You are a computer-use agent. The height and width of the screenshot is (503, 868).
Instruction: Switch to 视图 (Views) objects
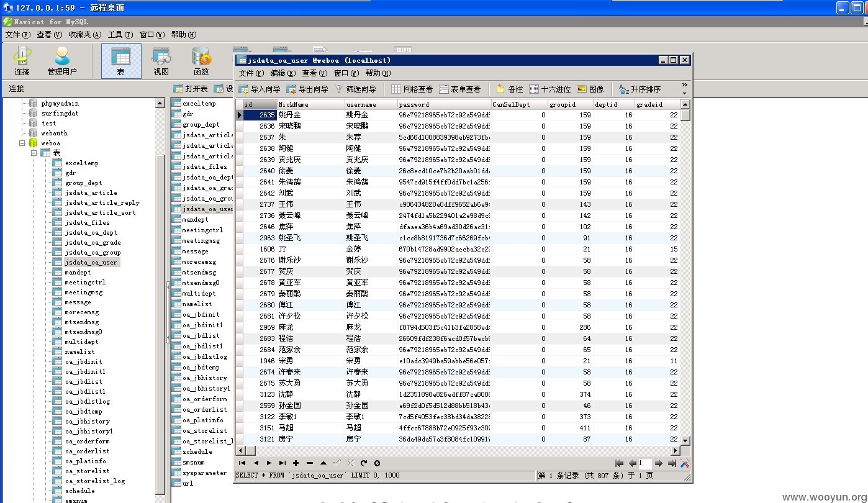(x=161, y=61)
